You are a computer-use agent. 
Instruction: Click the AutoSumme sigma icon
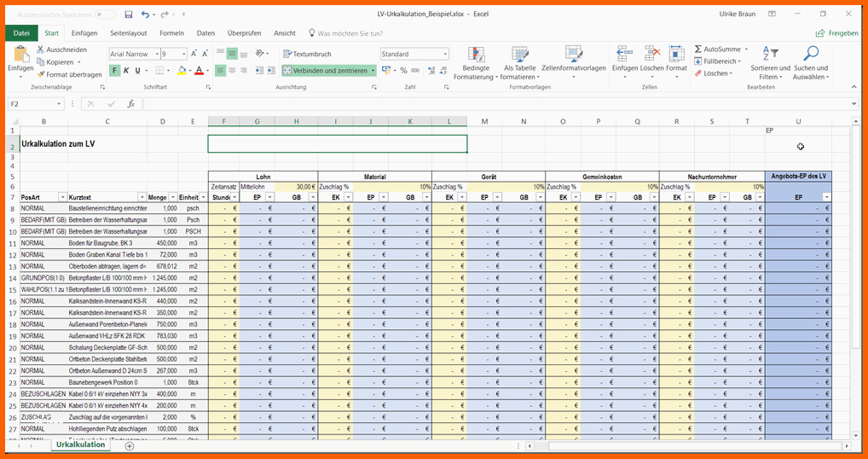[698, 49]
